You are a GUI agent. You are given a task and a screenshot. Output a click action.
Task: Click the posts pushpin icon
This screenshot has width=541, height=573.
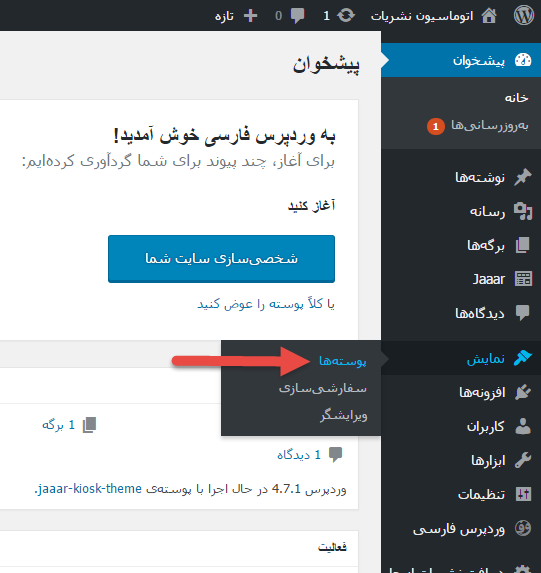pyautogui.click(x=523, y=177)
